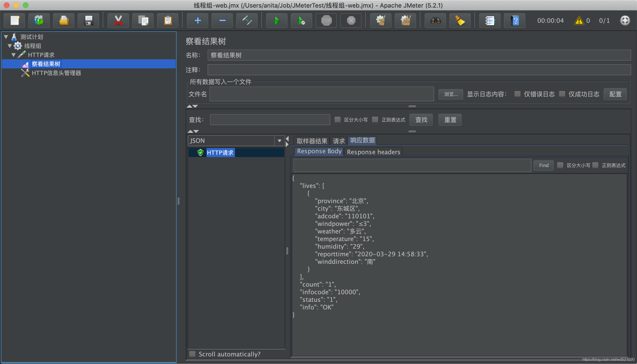Open the JSON renderer dropdown
The width and height of the screenshot is (637, 364).
pyautogui.click(x=279, y=141)
